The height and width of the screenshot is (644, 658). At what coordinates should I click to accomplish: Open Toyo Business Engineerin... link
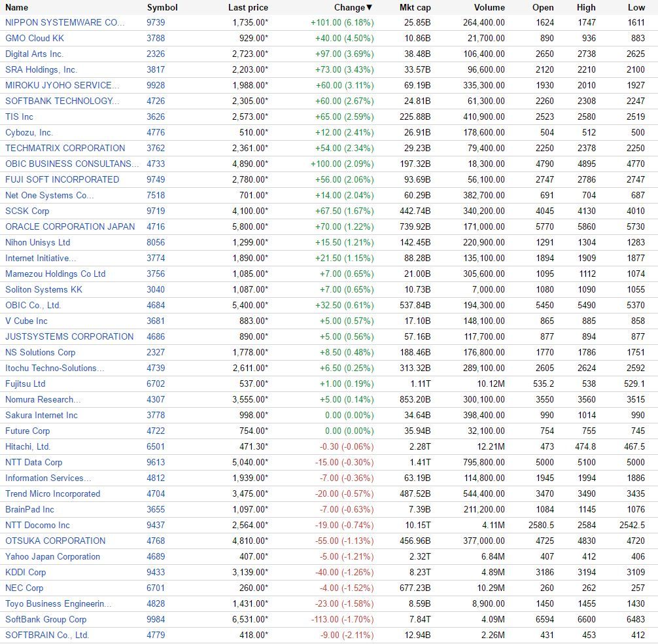point(59,603)
